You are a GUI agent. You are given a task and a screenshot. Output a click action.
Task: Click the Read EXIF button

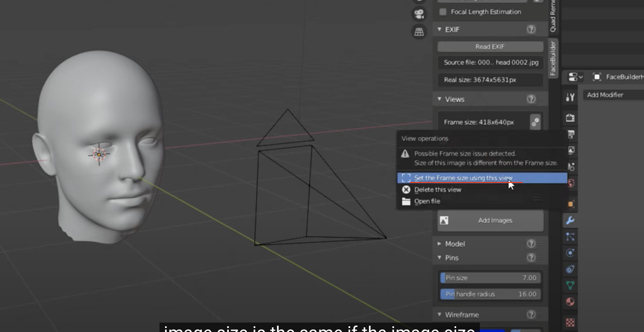(490, 47)
